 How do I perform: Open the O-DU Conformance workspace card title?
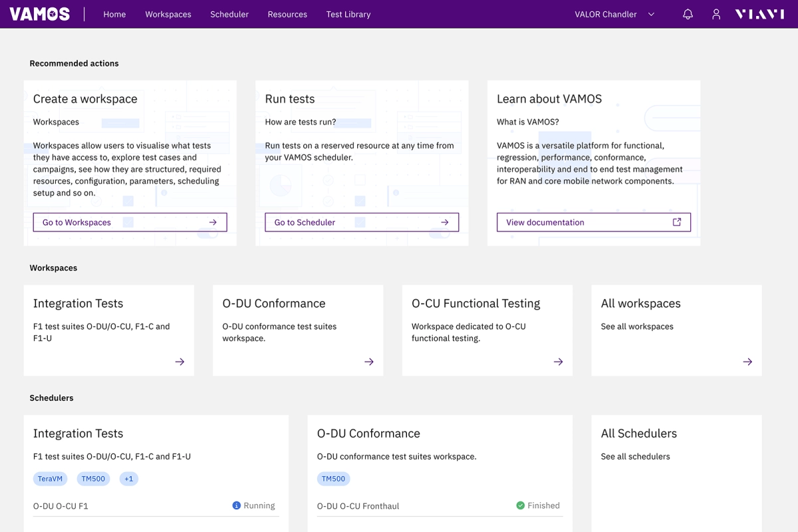click(x=274, y=303)
